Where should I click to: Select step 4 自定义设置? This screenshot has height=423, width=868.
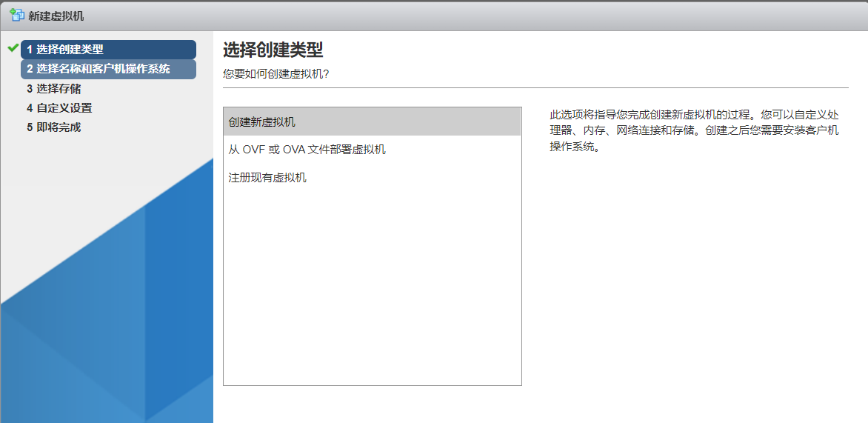click(x=59, y=108)
